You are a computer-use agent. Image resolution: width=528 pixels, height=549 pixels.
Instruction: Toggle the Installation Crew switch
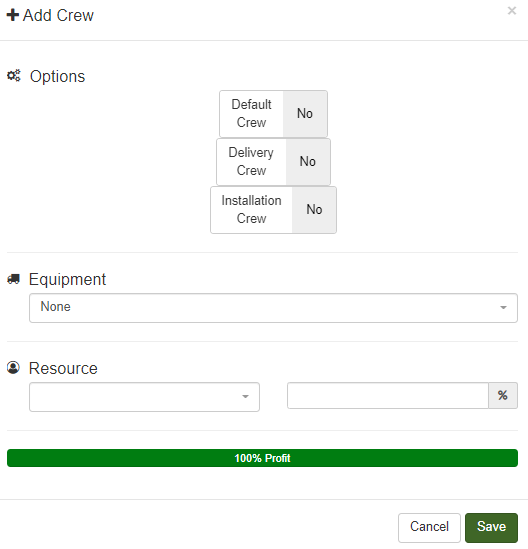coord(273,210)
